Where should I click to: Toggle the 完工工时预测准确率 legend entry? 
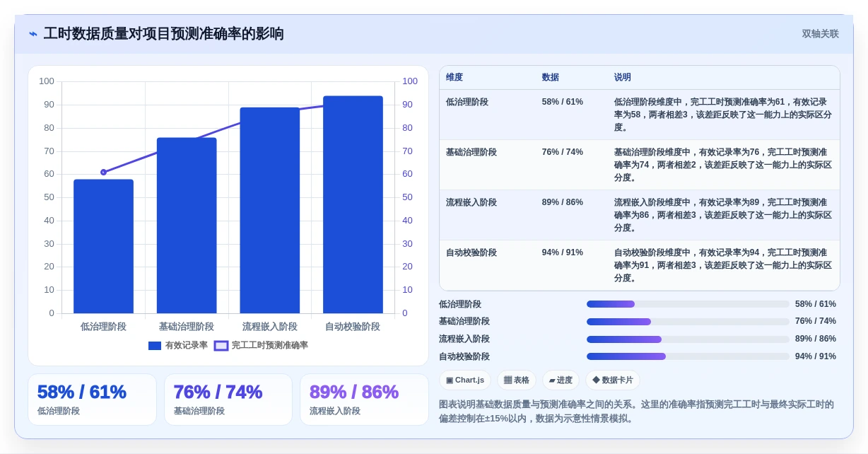point(262,345)
